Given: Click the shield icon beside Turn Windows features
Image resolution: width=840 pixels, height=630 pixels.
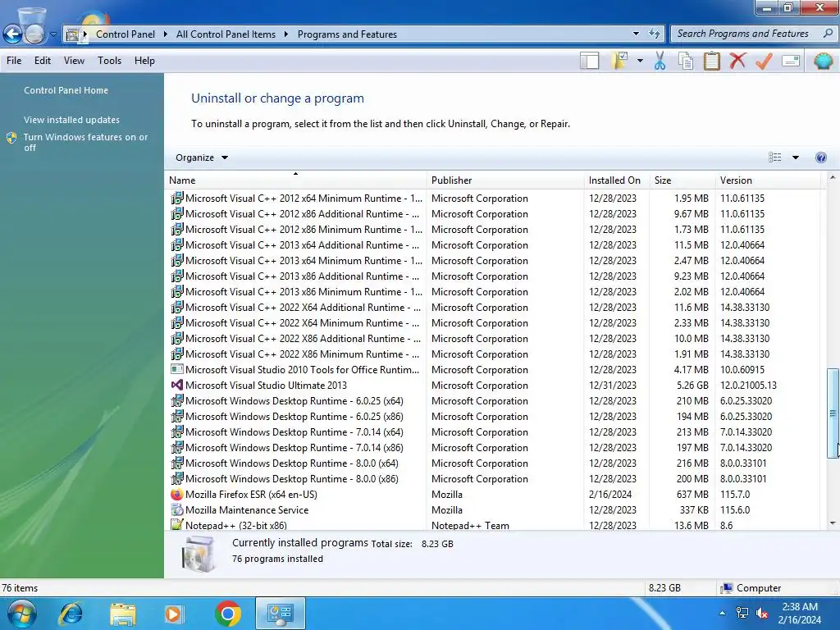Looking at the screenshot, I should pyautogui.click(x=11, y=138).
